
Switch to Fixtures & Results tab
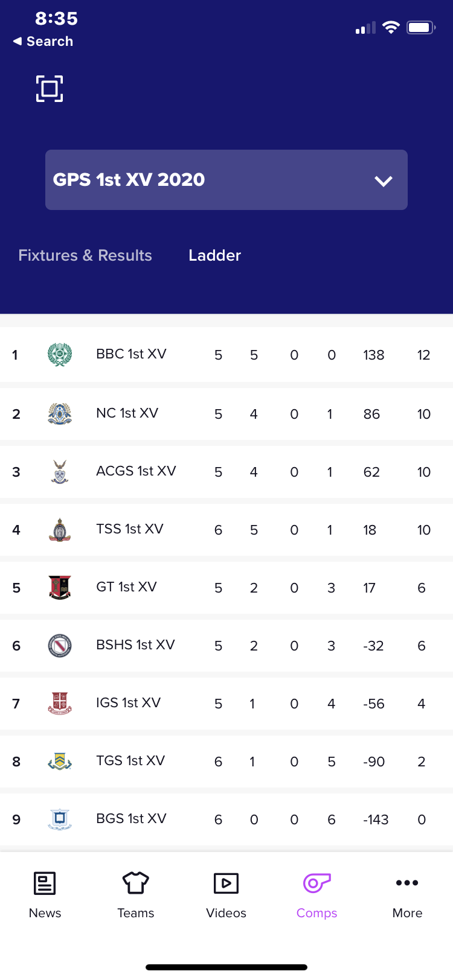85,255
